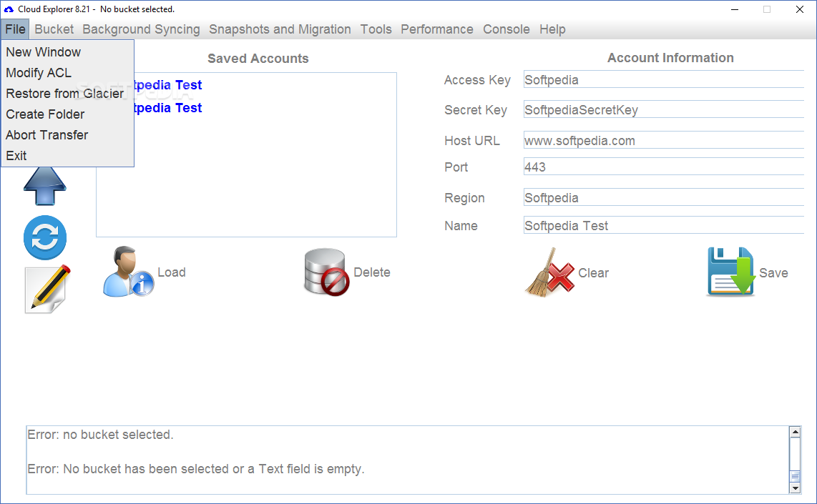Click the Delete database icon
Viewport: 817px width, 504px height.
[327, 272]
